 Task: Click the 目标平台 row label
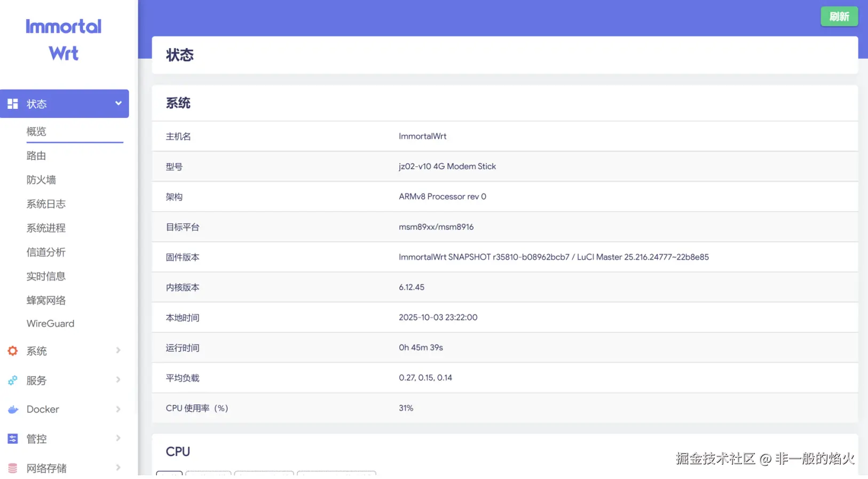pyautogui.click(x=183, y=227)
